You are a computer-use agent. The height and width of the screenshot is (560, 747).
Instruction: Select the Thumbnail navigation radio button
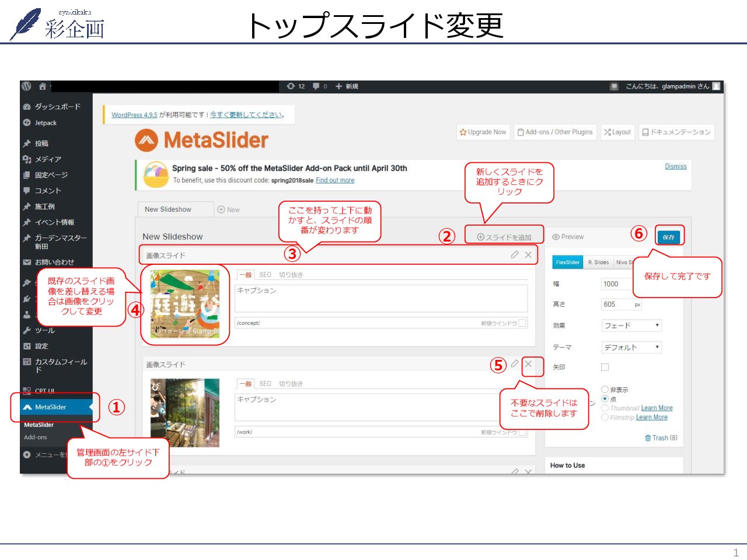(605, 408)
